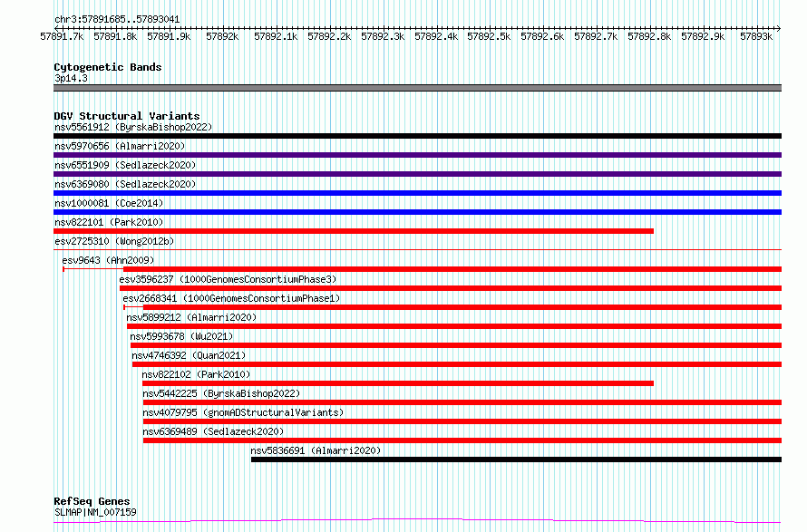
Task: Click the red bar under nsv5899212
Action: (x=454, y=326)
